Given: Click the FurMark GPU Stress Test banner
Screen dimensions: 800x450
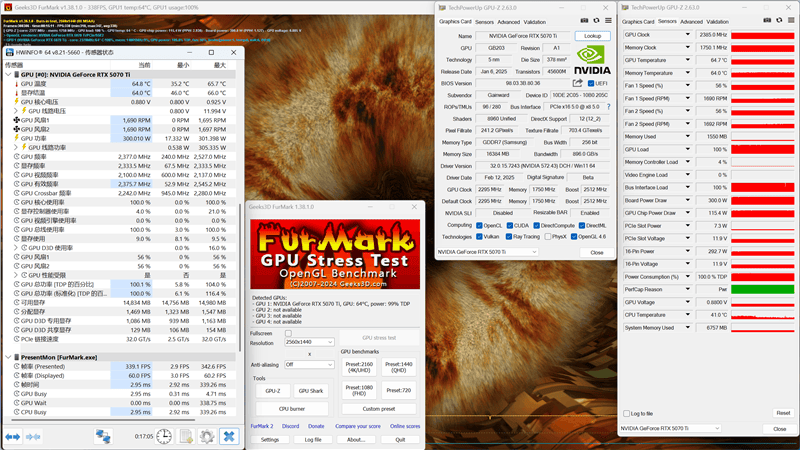Looking at the screenshot, I should pos(335,254).
